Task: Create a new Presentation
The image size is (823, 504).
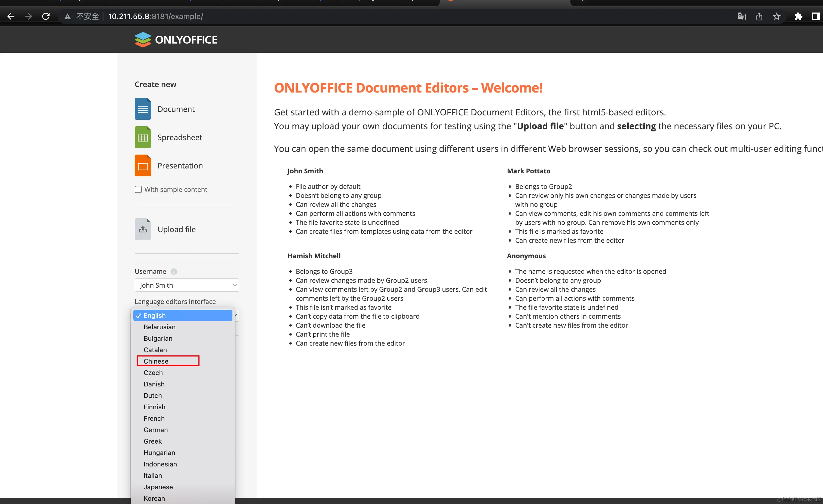Action: tap(180, 166)
